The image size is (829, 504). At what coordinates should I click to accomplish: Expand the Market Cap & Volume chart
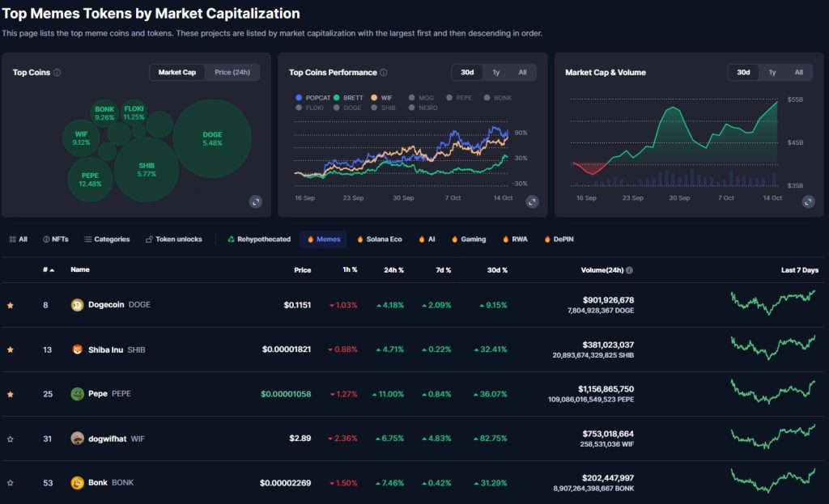coord(809,201)
